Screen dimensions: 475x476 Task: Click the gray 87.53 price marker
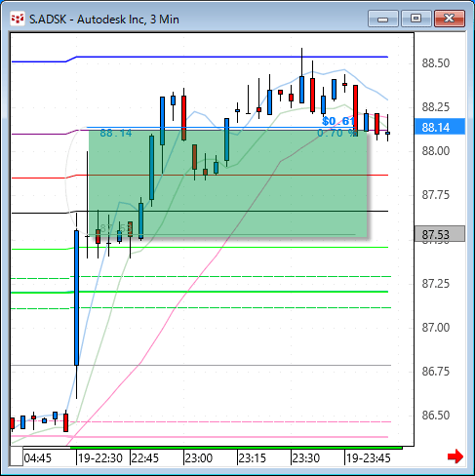(x=440, y=234)
